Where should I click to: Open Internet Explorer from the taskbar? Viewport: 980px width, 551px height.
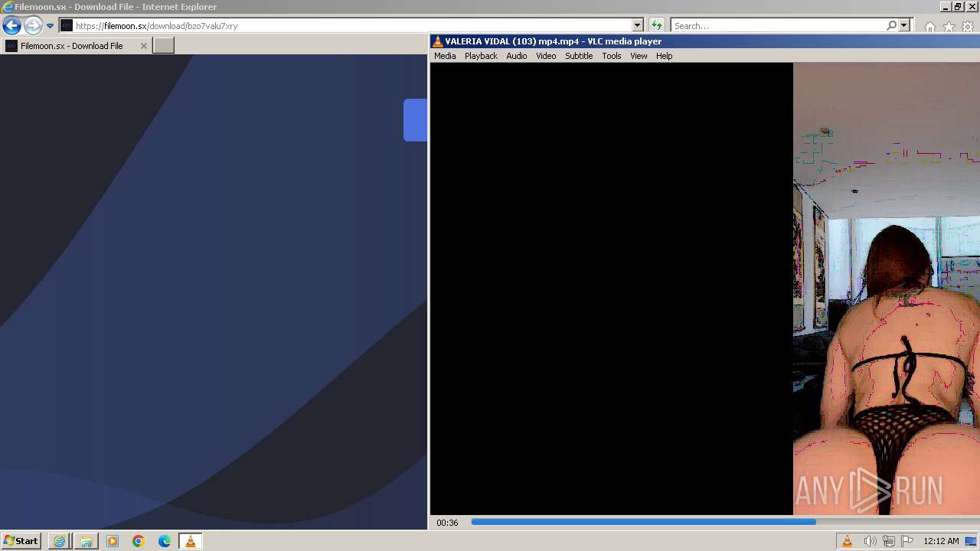(59, 541)
